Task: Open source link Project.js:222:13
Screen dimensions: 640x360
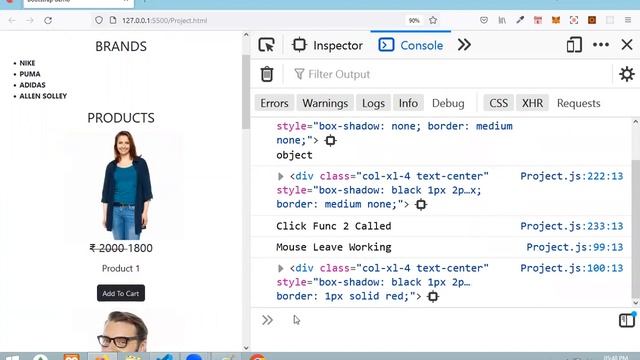Action: 571,176
